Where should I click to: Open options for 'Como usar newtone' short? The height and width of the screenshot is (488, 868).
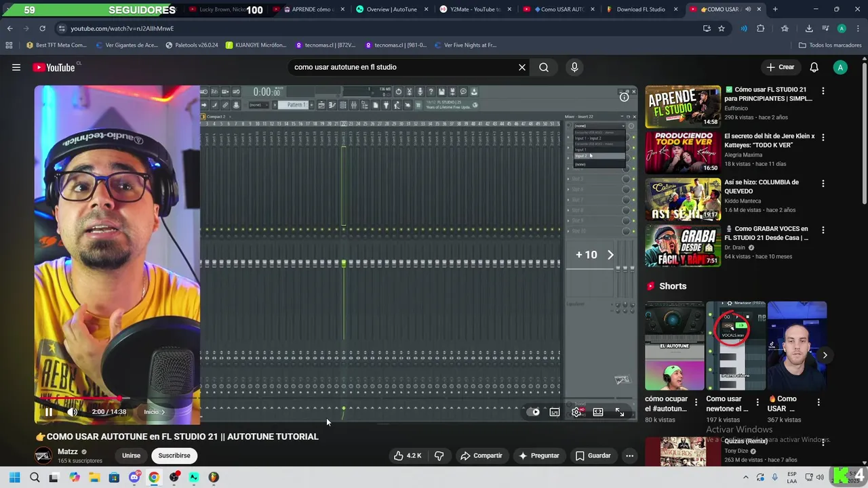click(757, 402)
